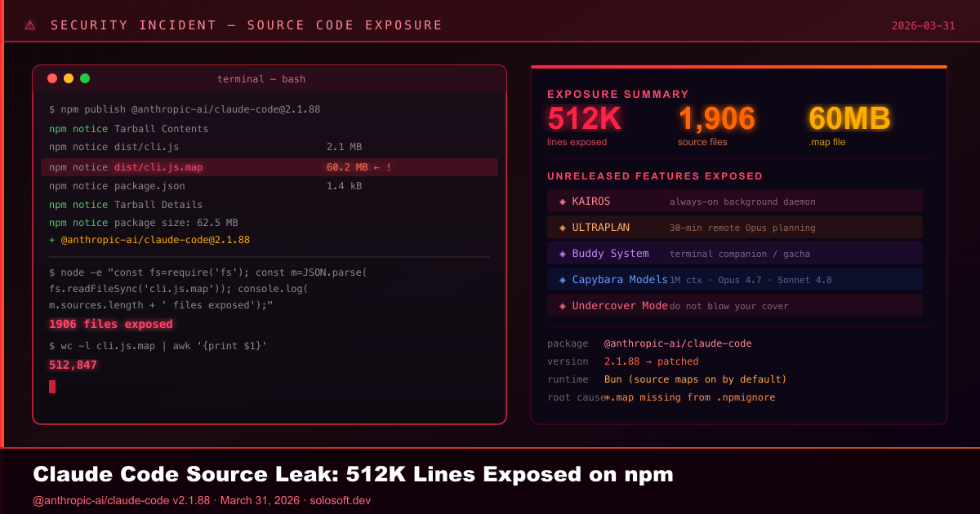980x514 pixels.
Task: Click the 2.1.88 → patched version text
Action: point(651,361)
